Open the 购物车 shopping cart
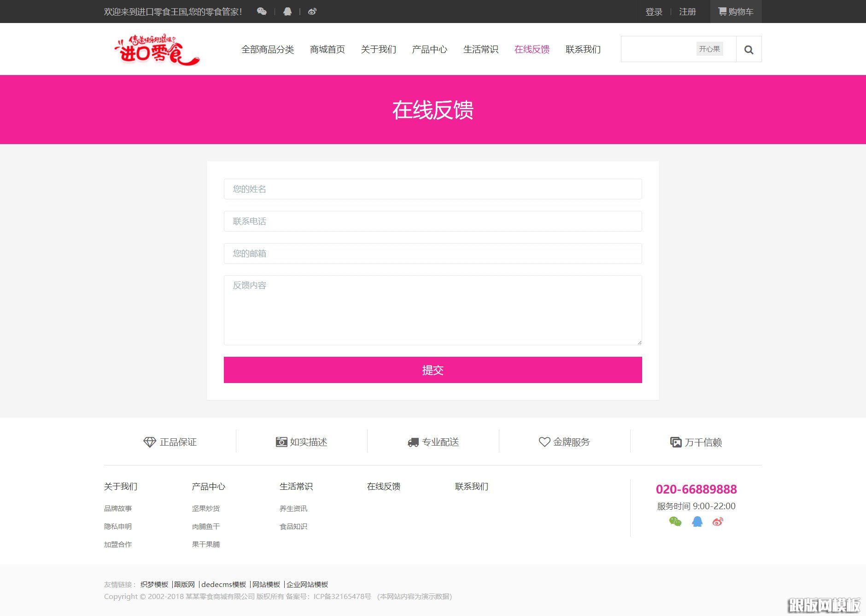This screenshot has height=616, width=866. pos(736,12)
